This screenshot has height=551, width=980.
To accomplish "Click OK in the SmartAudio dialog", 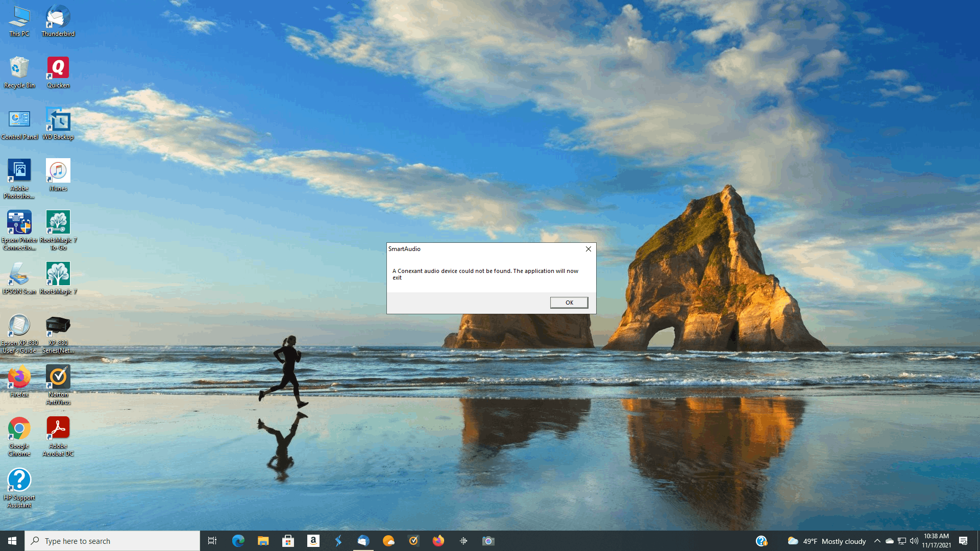I will 569,303.
